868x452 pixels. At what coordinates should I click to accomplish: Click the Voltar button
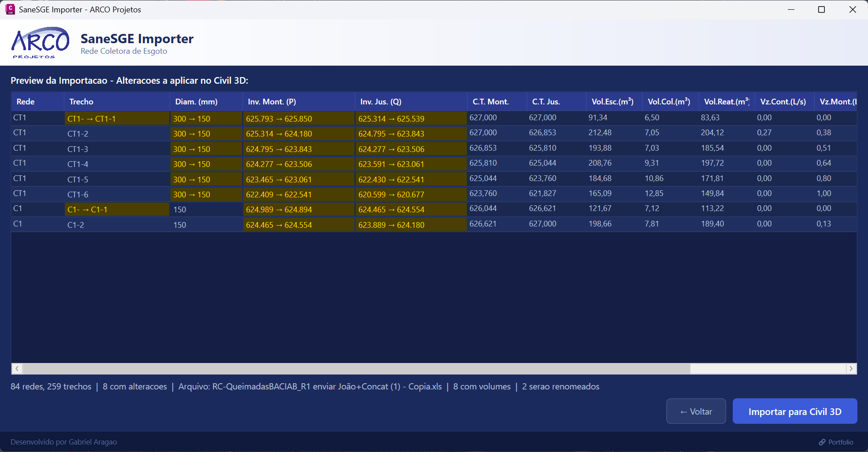point(696,411)
